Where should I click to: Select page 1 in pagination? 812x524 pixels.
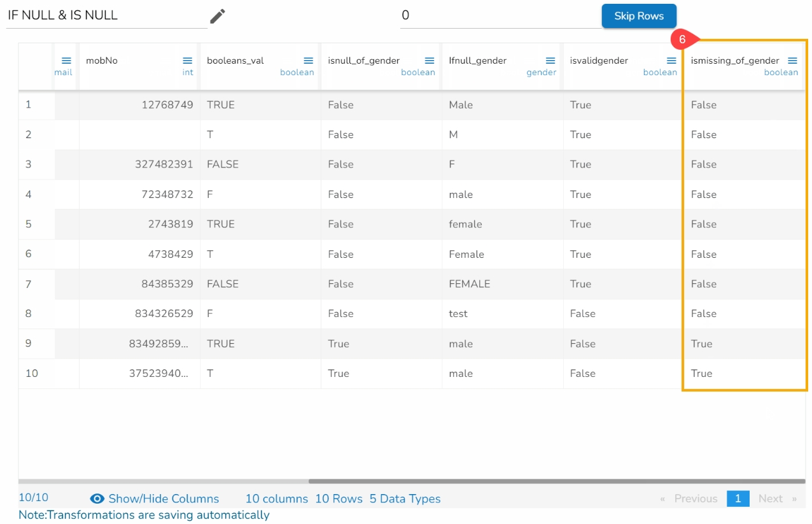[738, 499]
